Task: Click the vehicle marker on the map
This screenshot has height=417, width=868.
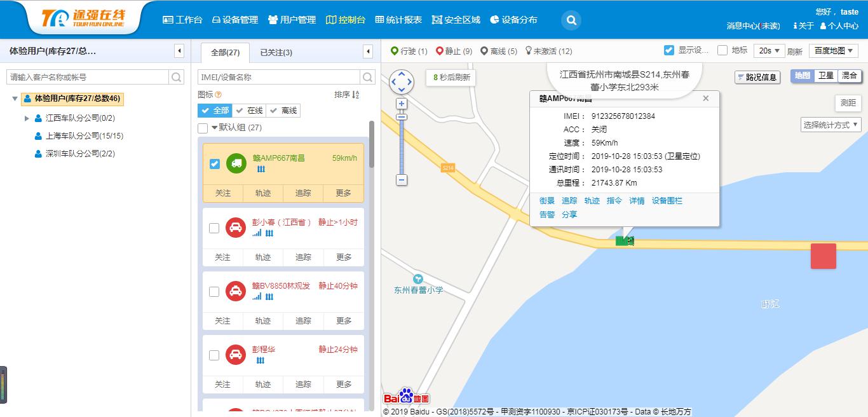Action: pyautogui.click(x=625, y=241)
